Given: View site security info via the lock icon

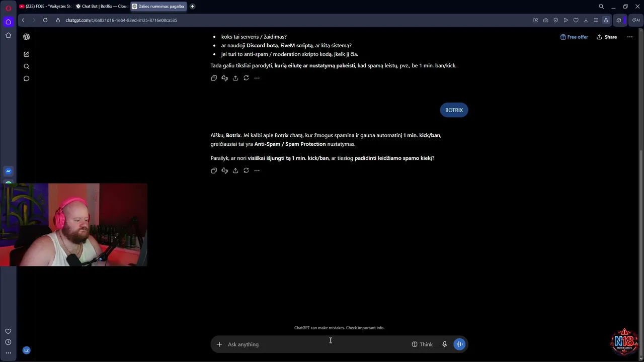Looking at the screenshot, I should tap(58, 20).
